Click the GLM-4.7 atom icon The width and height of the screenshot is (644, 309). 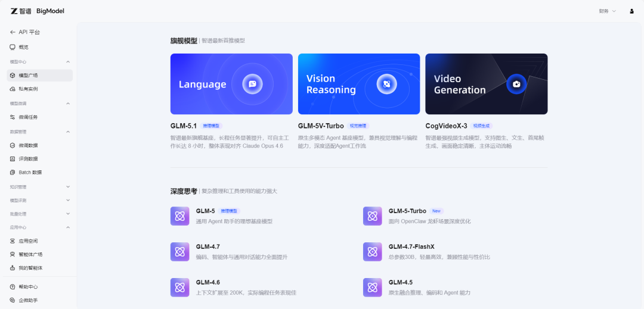(x=180, y=252)
